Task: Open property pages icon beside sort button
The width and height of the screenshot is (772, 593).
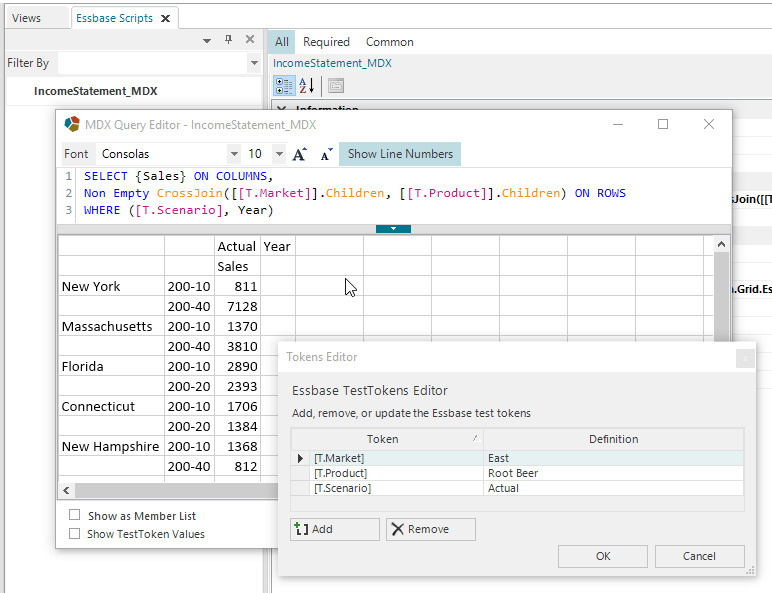Action: coord(336,86)
